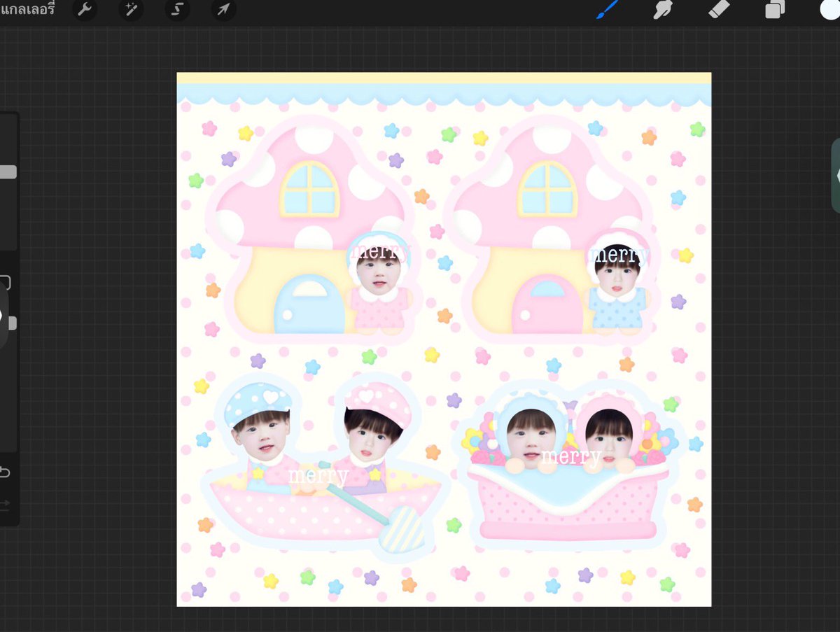Activate the Selection S-shaped tool
The width and height of the screenshot is (840, 632).
coord(177,10)
